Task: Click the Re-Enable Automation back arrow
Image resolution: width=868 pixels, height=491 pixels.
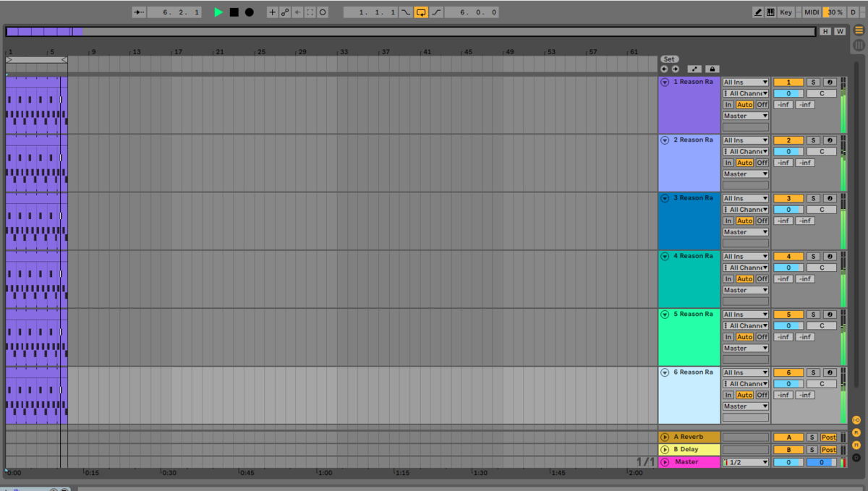Action: tap(297, 12)
